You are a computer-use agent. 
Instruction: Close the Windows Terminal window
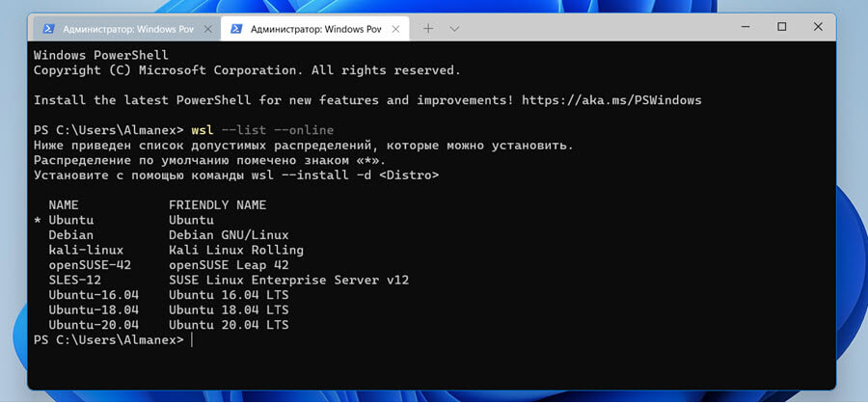pyautogui.click(x=818, y=27)
